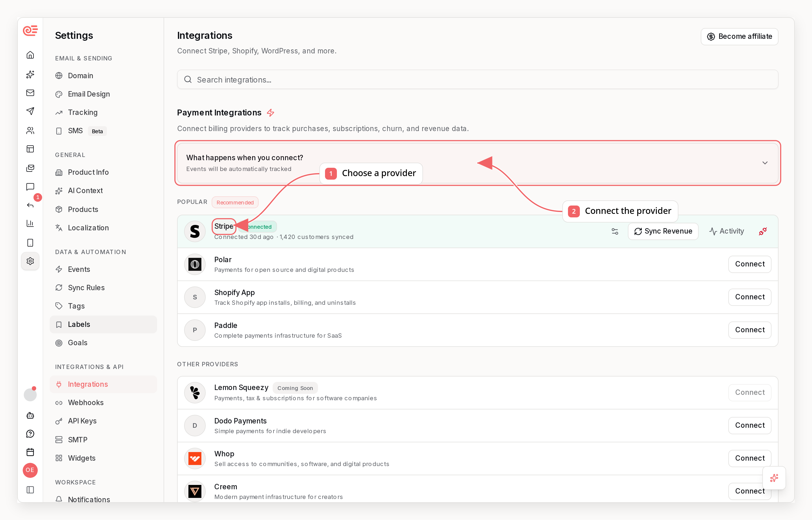Image resolution: width=812 pixels, height=520 pixels.
Task: Open the AI sparkles icon in left rail
Action: pos(30,74)
